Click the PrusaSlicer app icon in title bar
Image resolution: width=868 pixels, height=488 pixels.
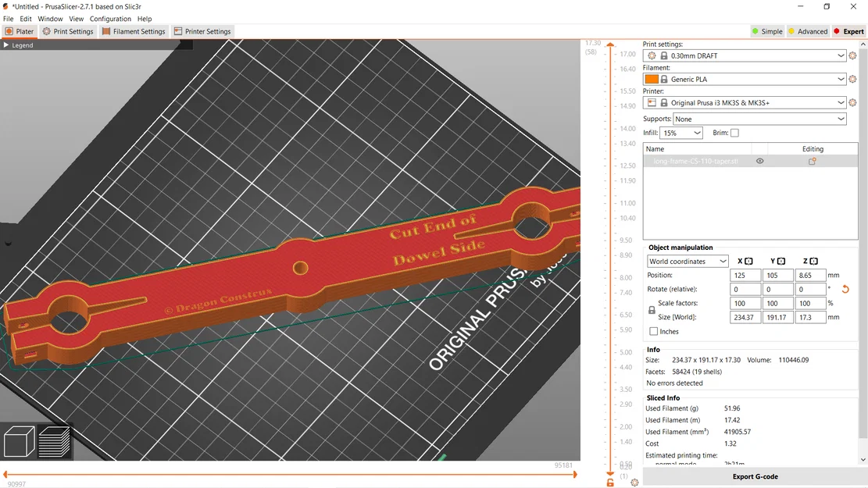click(5, 7)
